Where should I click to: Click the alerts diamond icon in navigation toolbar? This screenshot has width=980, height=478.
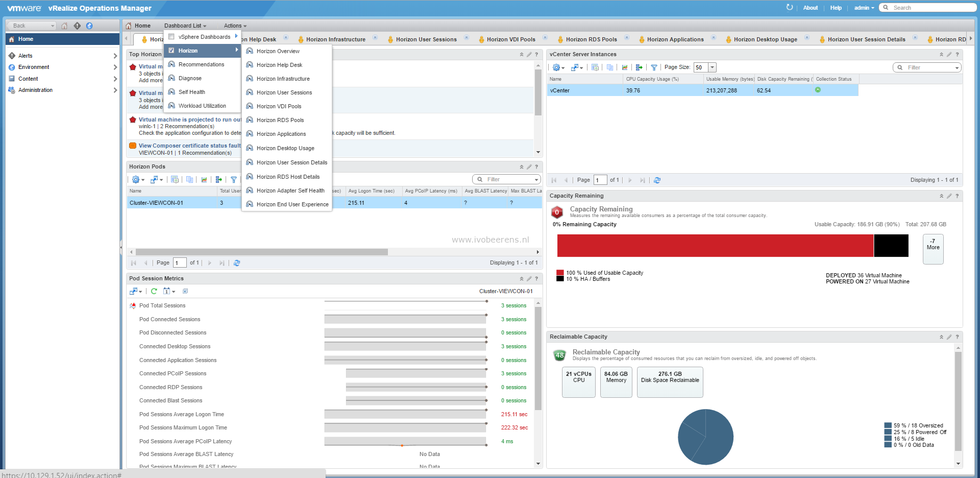[77, 26]
